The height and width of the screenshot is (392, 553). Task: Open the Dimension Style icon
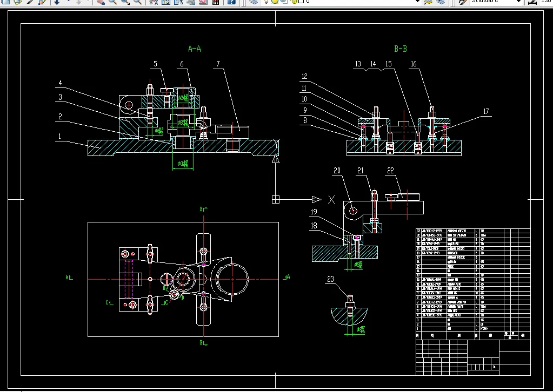(532, 2)
